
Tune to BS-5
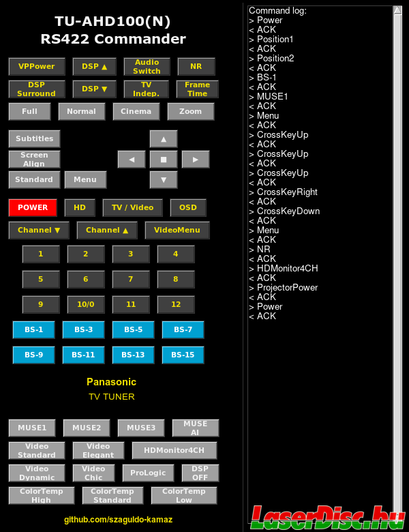pyautogui.click(x=134, y=330)
